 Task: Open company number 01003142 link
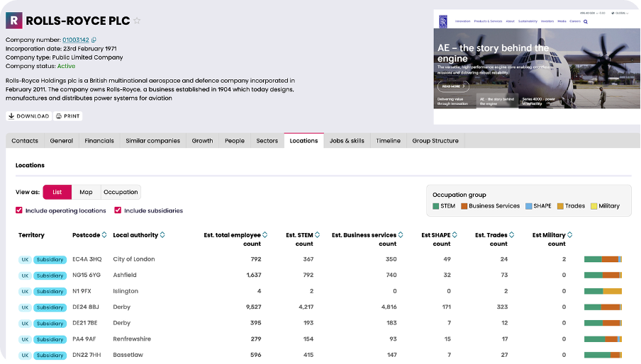(x=75, y=40)
